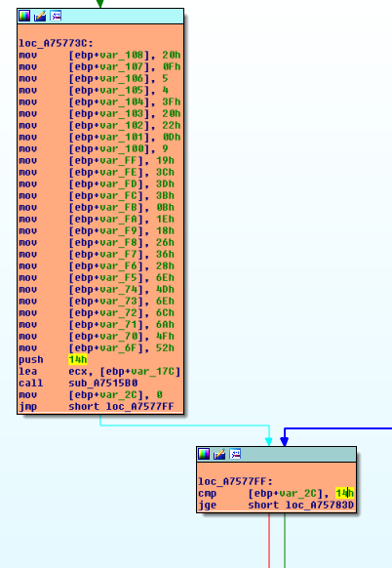Click the node color icon of loc_A75773C block
Image resolution: width=392 pixels, height=568 pixels.
pos(24,16)
